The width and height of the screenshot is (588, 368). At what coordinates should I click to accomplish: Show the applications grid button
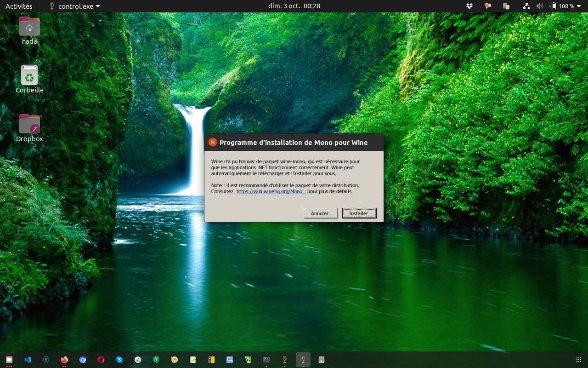click(x=578, y=360)
